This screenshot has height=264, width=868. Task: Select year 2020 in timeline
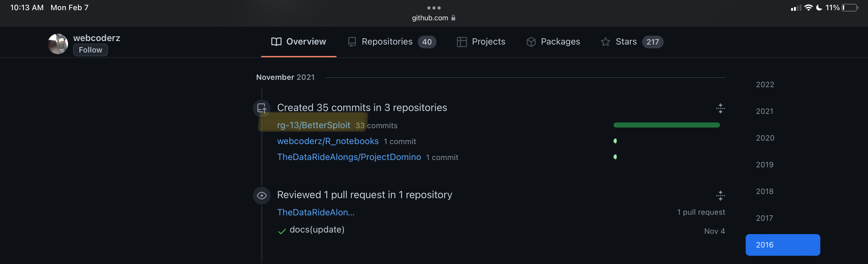[765, 138]
